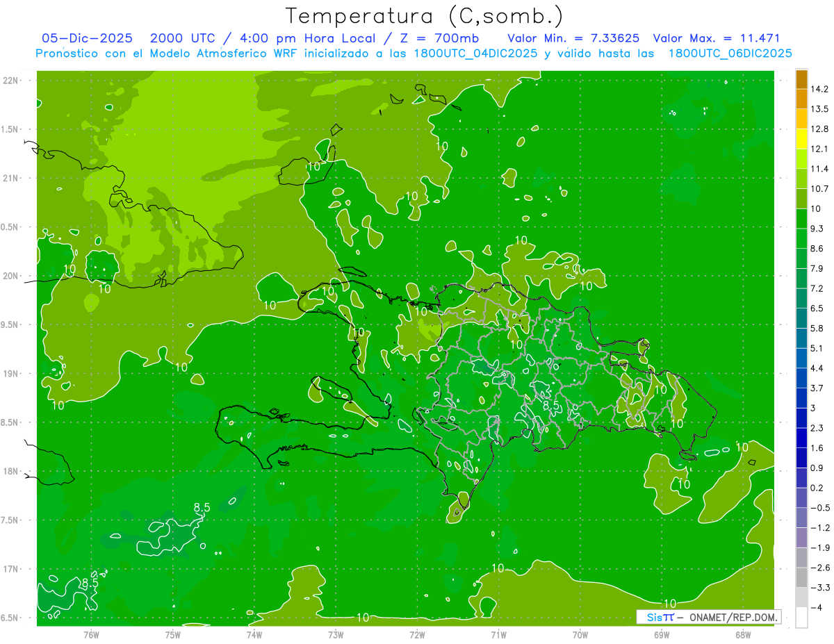The width and height of the screenshot is (834, 644).
Task: Click the "7.2" colorbar label
Action: [817, 288]
